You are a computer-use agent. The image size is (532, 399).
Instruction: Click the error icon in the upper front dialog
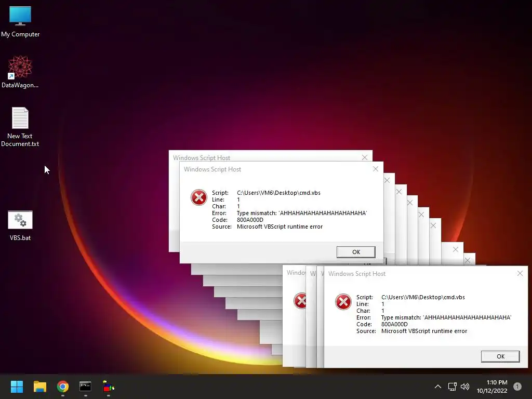[199, 197]
